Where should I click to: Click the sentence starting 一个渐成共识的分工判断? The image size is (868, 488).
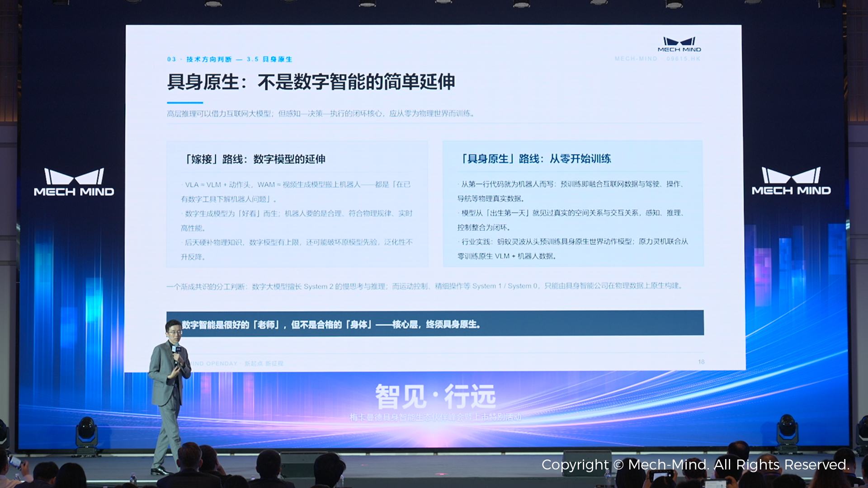coord(425,286)
